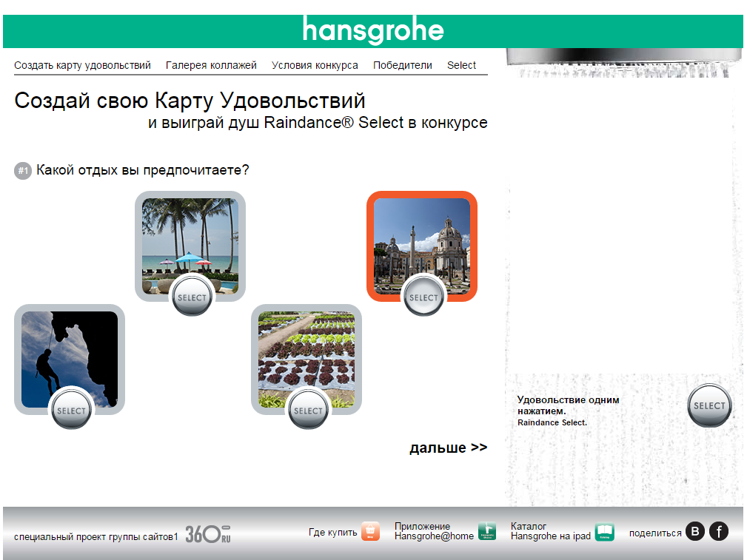The image size is (747, 560).
Task: Click the hansgrohe logo at the top
Action: 373,31
